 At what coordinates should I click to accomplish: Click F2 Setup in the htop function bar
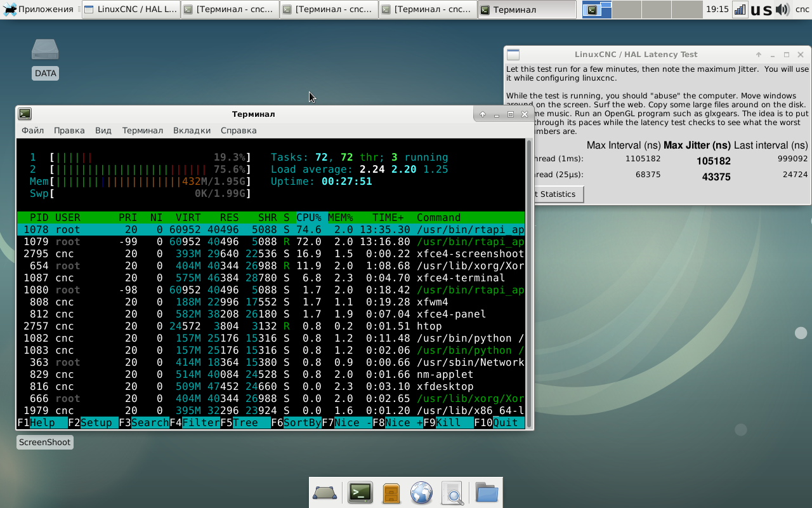coord(93,422)
